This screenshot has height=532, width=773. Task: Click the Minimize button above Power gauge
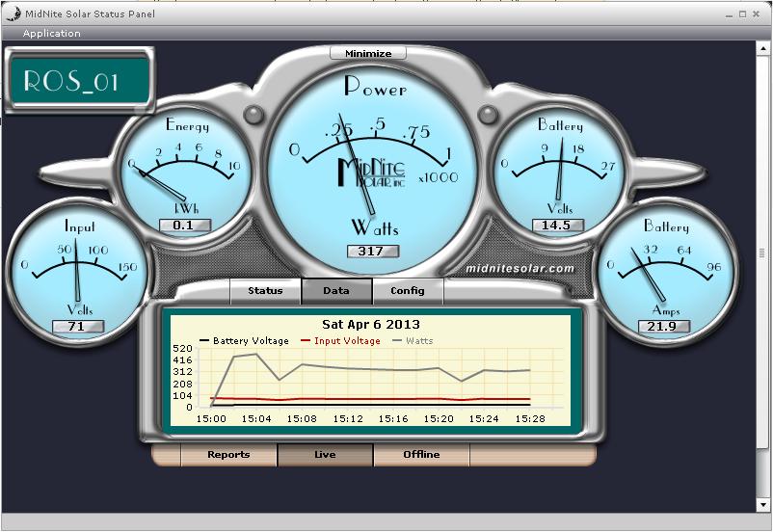click(368, 53)
